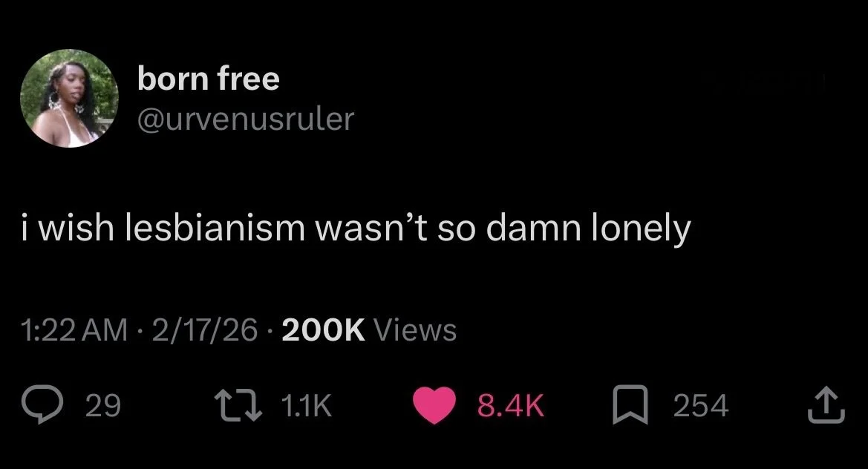868x469 pixels.
Task: Tap the share upload icon
Action: coord(826,405)
